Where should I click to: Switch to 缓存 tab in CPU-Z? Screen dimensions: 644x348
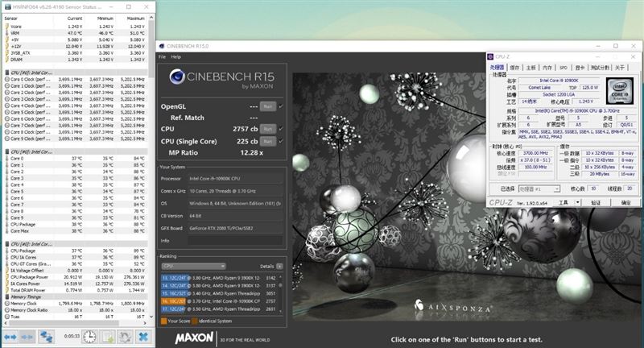[x=514, y=68]
